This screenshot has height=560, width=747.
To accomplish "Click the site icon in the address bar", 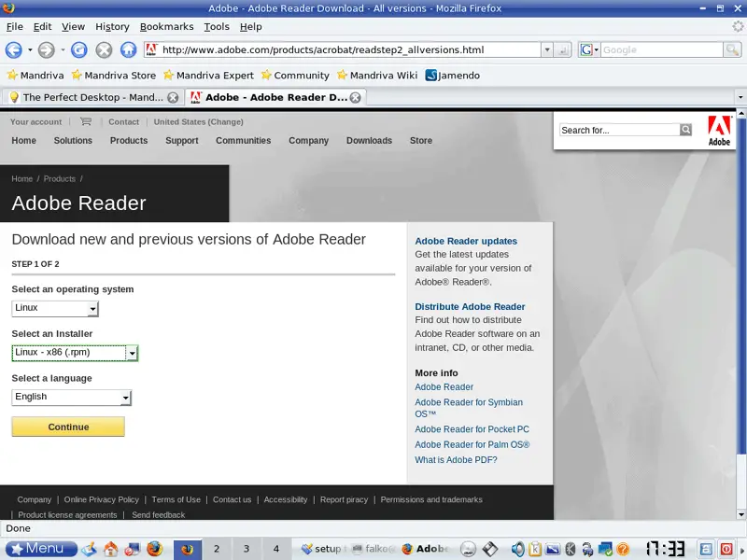I will pyautogui.click(x=151, y=49).
